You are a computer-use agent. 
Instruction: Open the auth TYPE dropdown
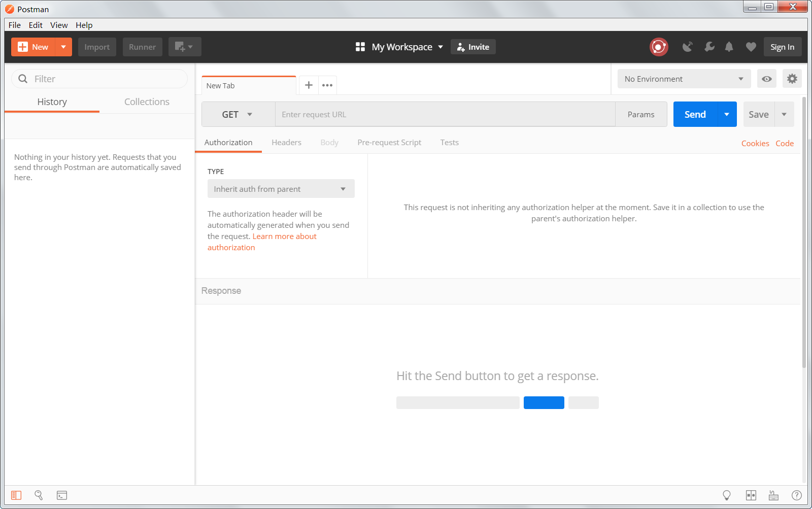tap(281, 189)
